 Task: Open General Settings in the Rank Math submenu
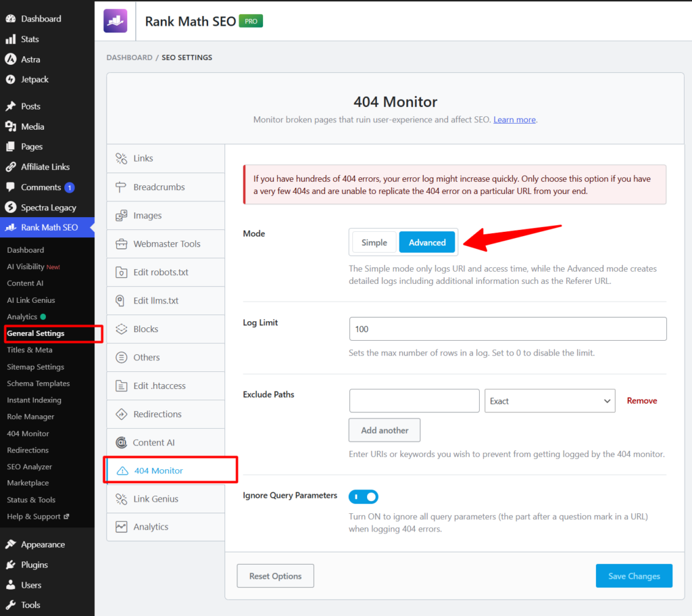click(x=36, y=333)
